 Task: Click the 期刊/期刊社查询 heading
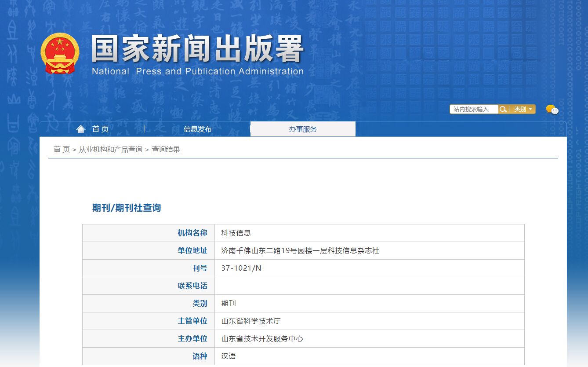pyautogui.click(x=127, y=208)
